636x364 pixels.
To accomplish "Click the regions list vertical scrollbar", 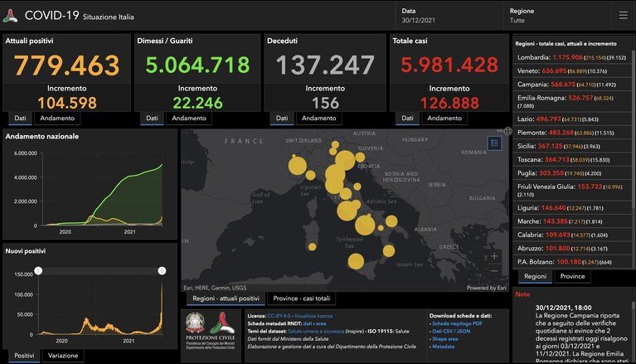I will coord(634,130).
